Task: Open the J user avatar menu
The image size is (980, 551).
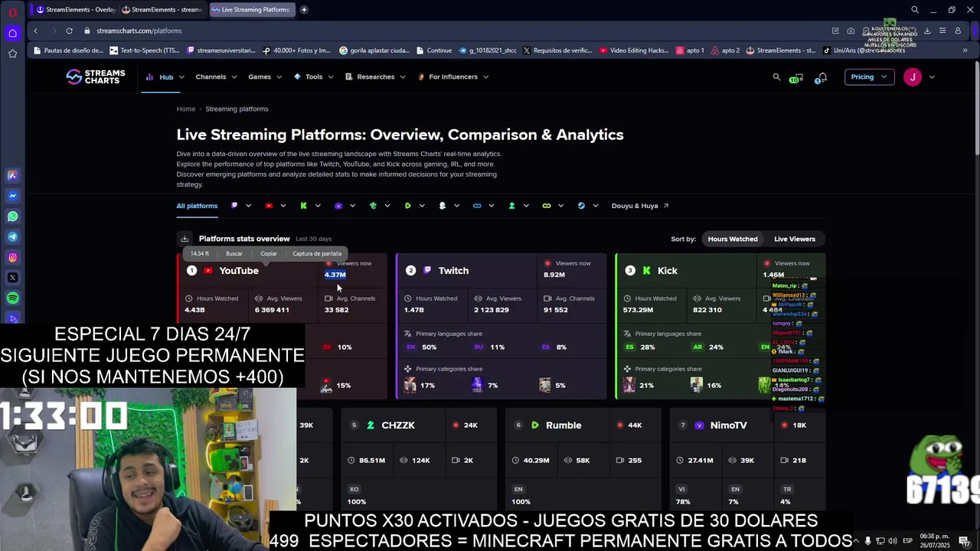Action: [x=913, y=77]
